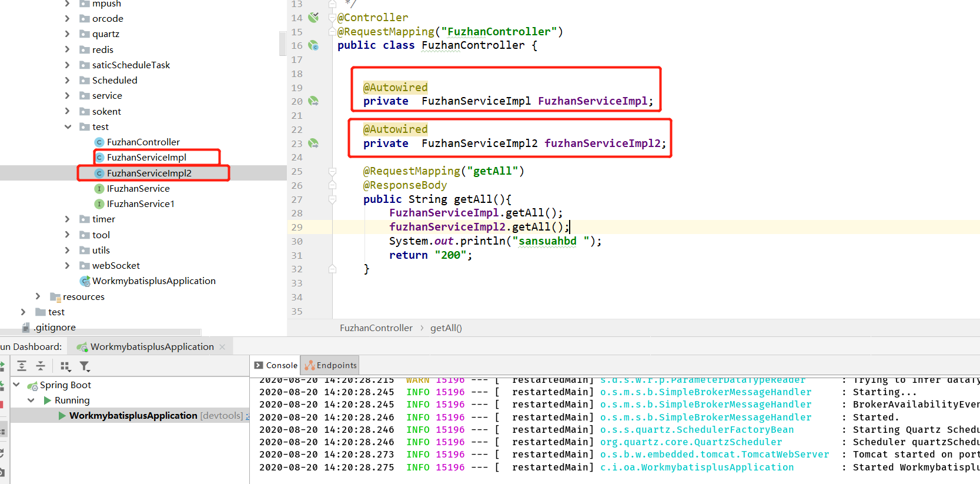Expand the quartz package

click(67, 34)
